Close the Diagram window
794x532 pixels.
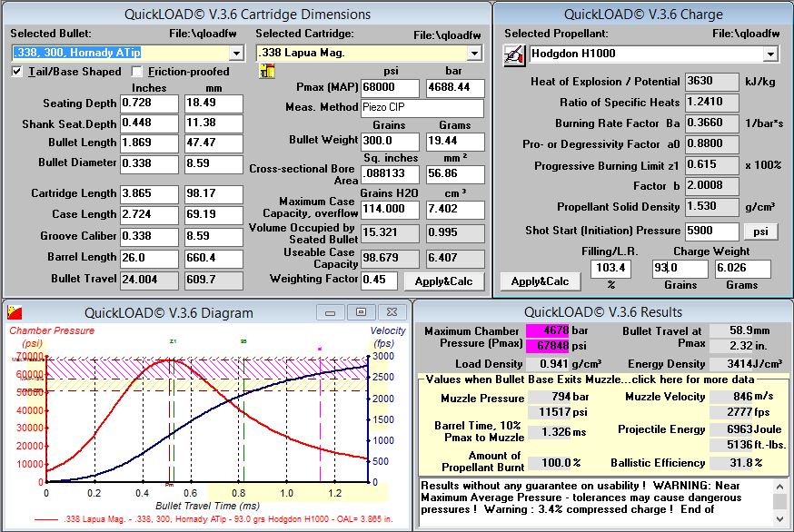390,312
